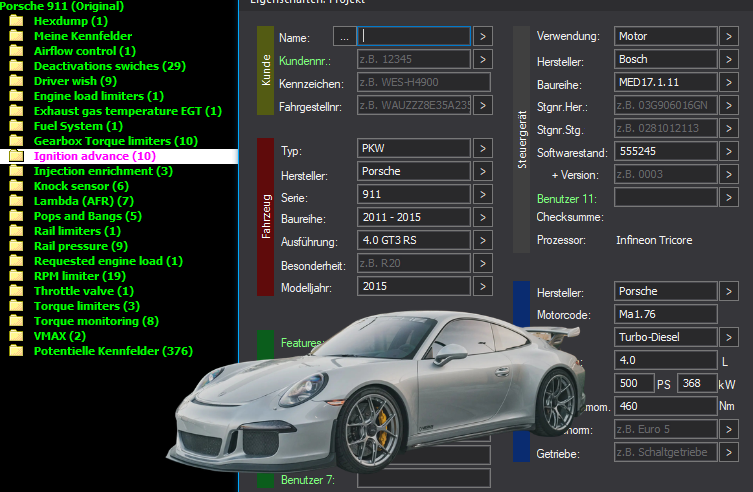Image resolution: width=753 pixels, height=492 pixels.
Task: Click the Requested engine load folder icon
Action: pyautogui.click(x=16, y=261)
